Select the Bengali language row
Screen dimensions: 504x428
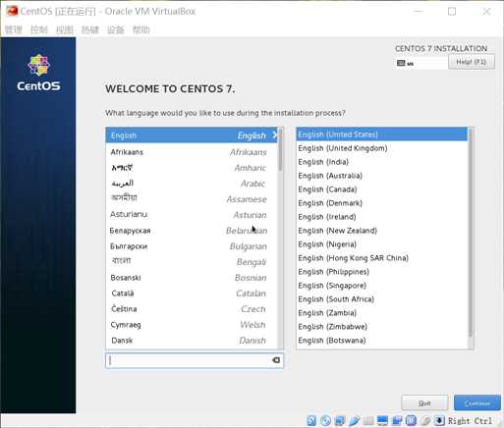click(x=192, y=262)
